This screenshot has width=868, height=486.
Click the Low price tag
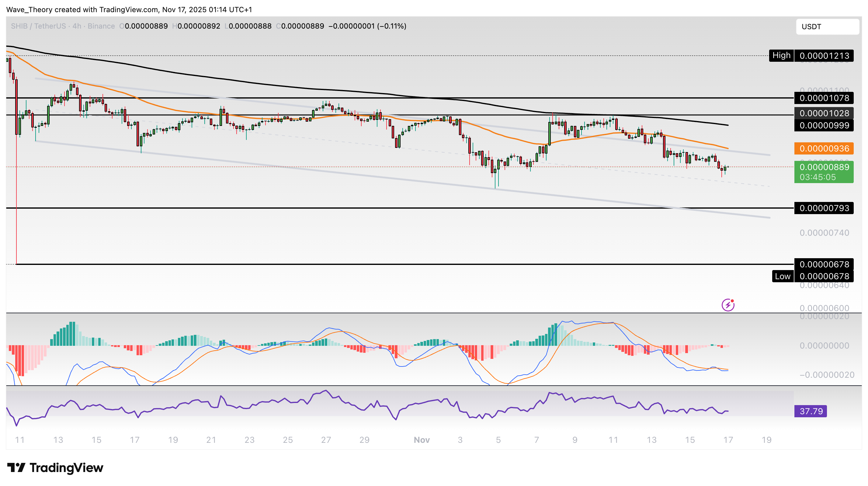783,276
